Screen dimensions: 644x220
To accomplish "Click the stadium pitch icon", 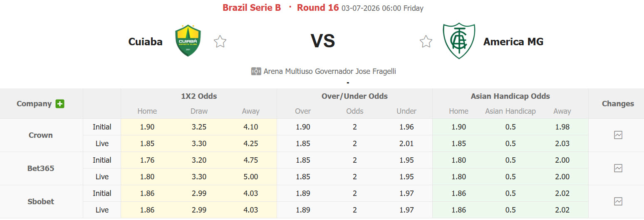I will pyautogui.click(x=256, y=71).
